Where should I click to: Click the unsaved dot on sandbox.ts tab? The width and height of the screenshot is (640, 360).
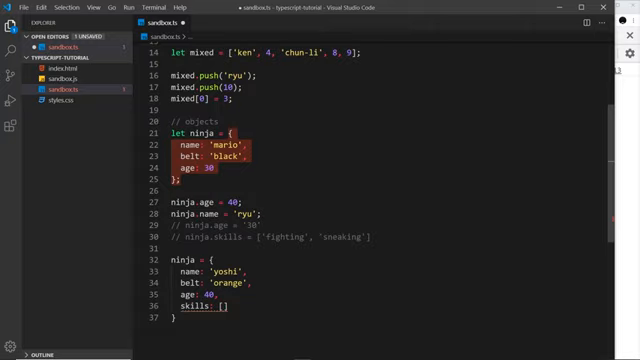183,23
